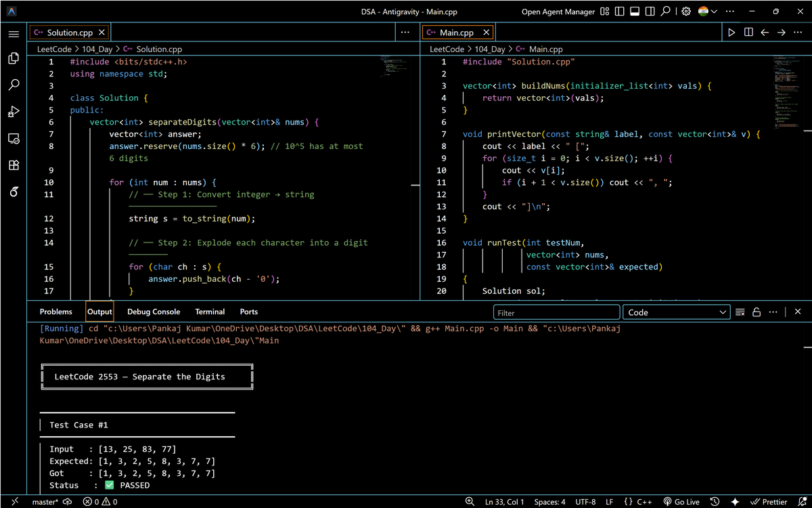Click the Antigravity logo in the title bar
Image resolution: width=812 pixels, height=508 pixels.
coord(13,12)
